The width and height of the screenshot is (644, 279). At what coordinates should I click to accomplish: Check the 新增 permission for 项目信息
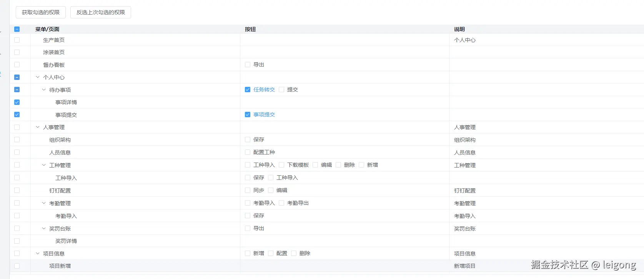(x=248, y=253)
